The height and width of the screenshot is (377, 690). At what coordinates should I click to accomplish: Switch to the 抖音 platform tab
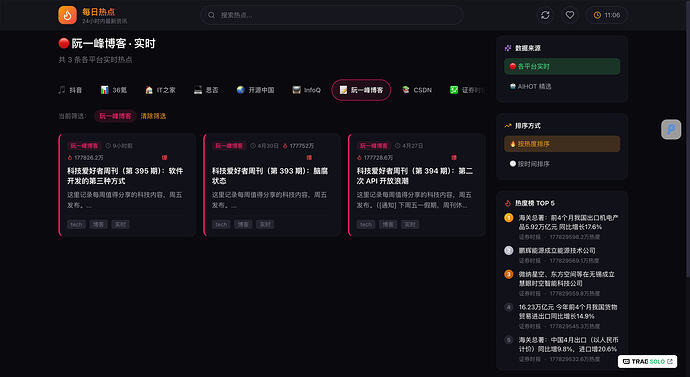(x=70, y=90)
